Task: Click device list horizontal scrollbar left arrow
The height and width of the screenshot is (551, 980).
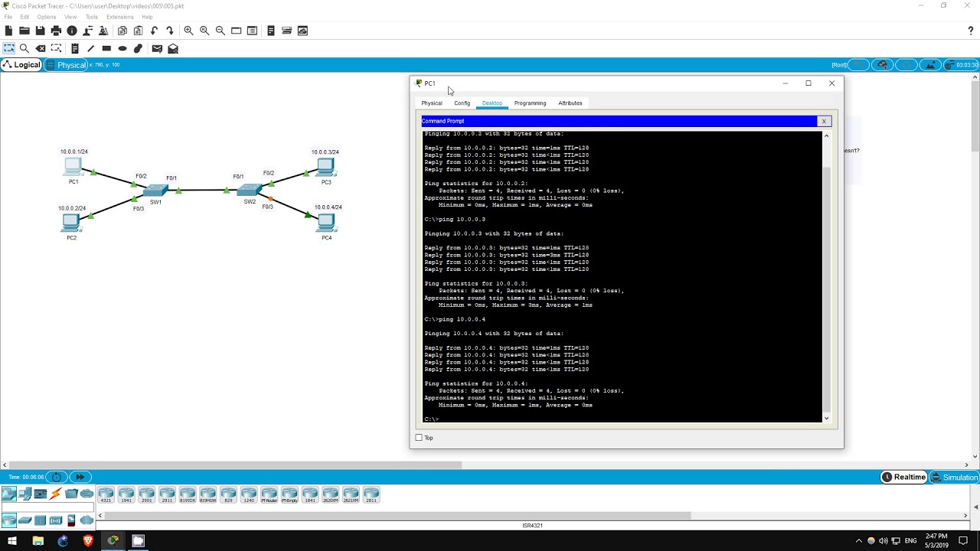Action: [100, 515]
